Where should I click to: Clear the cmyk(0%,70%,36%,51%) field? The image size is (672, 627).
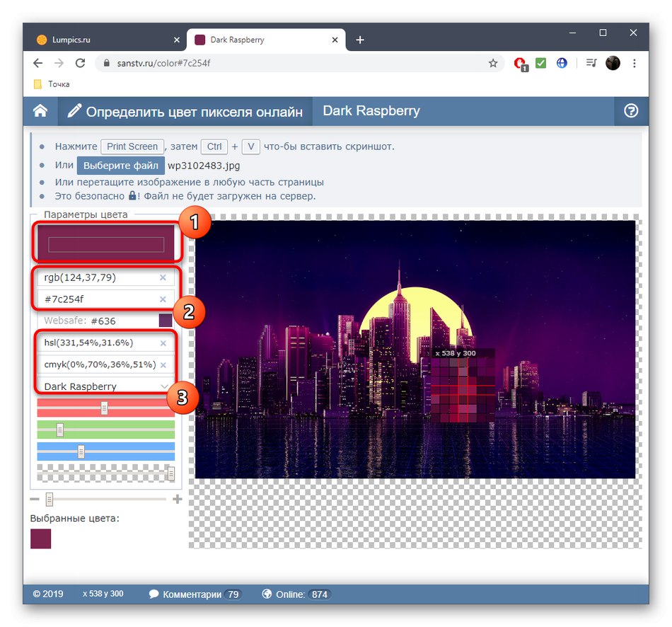[x=163, y=365]
